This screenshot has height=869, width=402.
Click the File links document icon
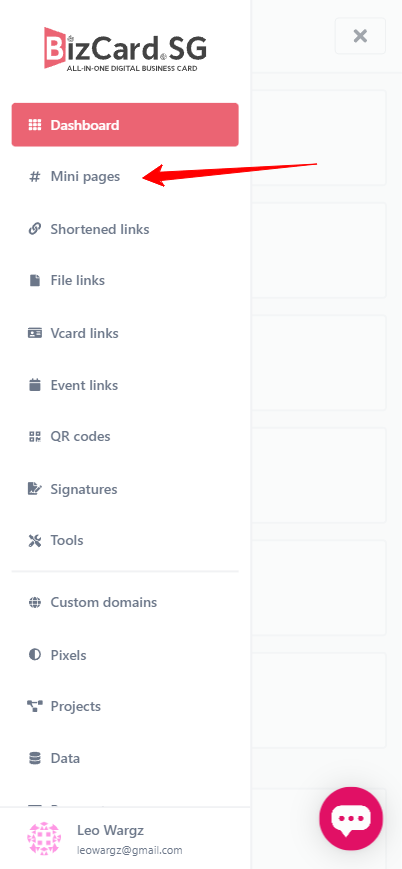(35, 280)
